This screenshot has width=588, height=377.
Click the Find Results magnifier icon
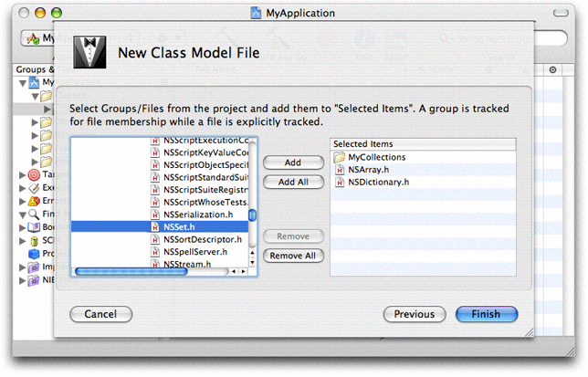point(34,213)
